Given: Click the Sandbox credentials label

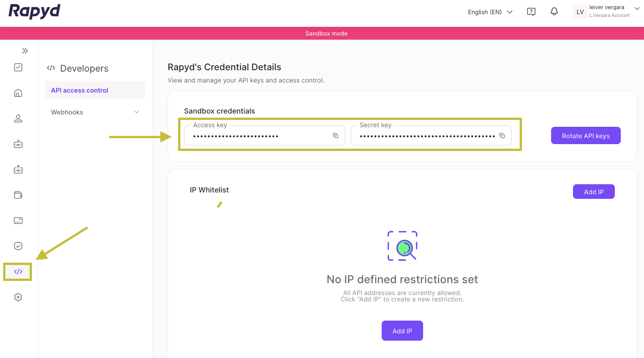Looking at the screenshot, I should 220,111.
